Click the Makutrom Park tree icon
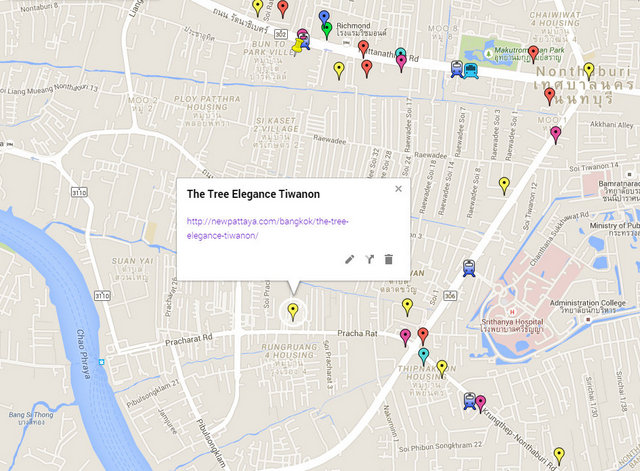Viewport: 640px width, 471px height. tap(488, 53)
